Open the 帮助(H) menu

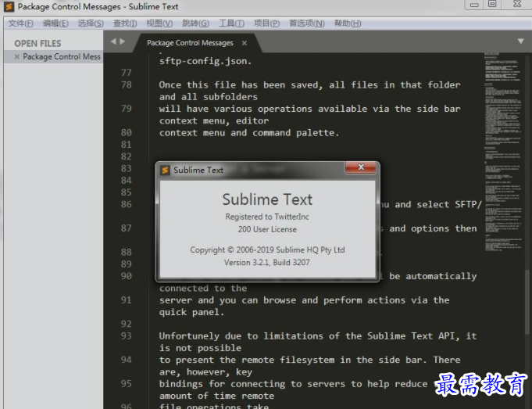(x=348, y=23)
